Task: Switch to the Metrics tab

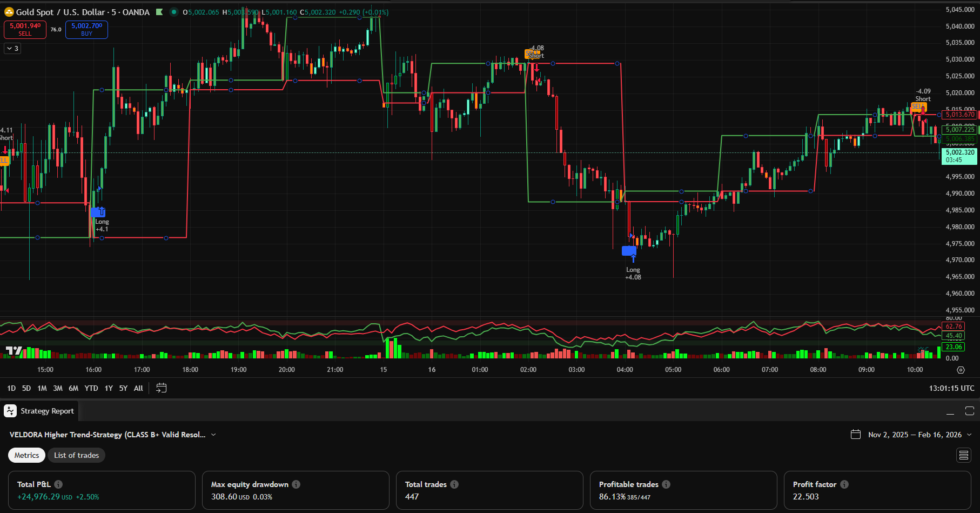Action: pyautogui.click(x=26, y=455)
